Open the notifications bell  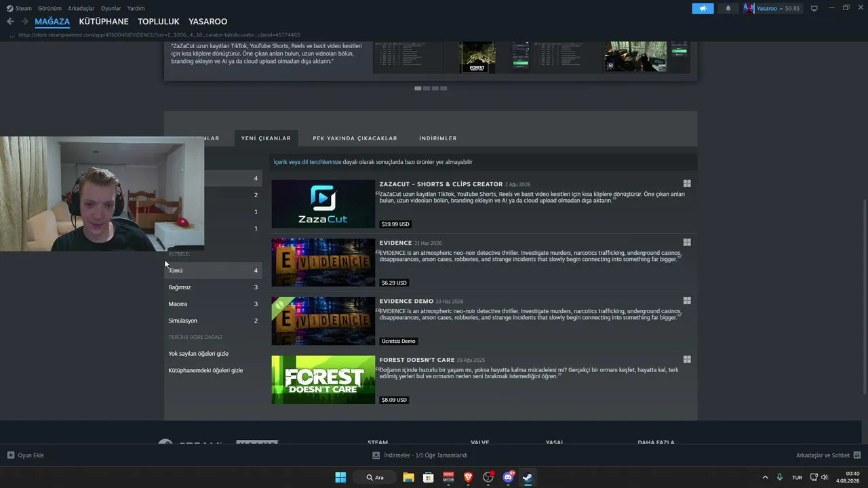[x=728, y=8]
